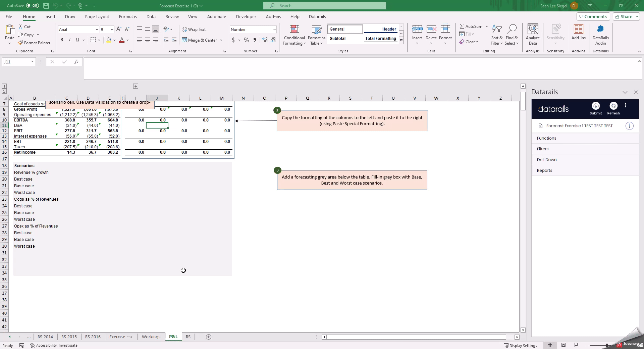This screenshot has width=644, height=349.
Task: Click the Delete cells icon
Action: [x=431, y=29]
